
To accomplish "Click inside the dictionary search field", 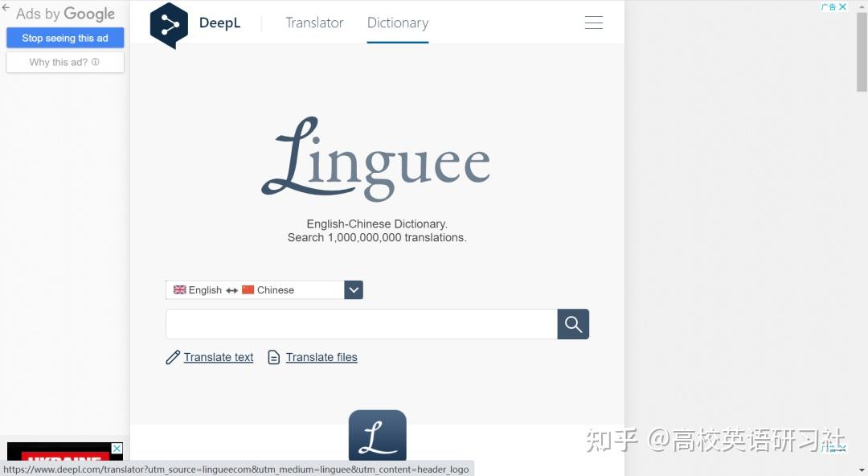I will [361, 324].
